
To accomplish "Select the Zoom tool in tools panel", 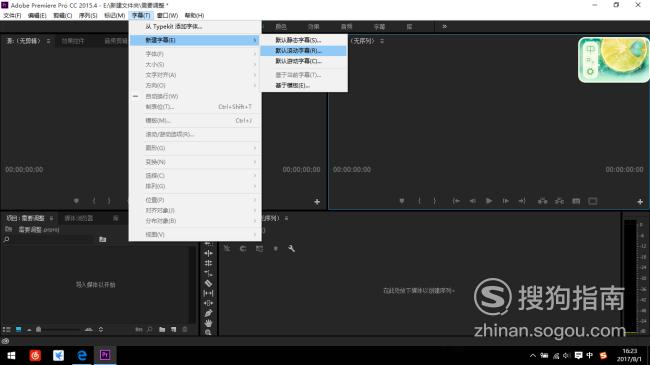I will 208,332.
